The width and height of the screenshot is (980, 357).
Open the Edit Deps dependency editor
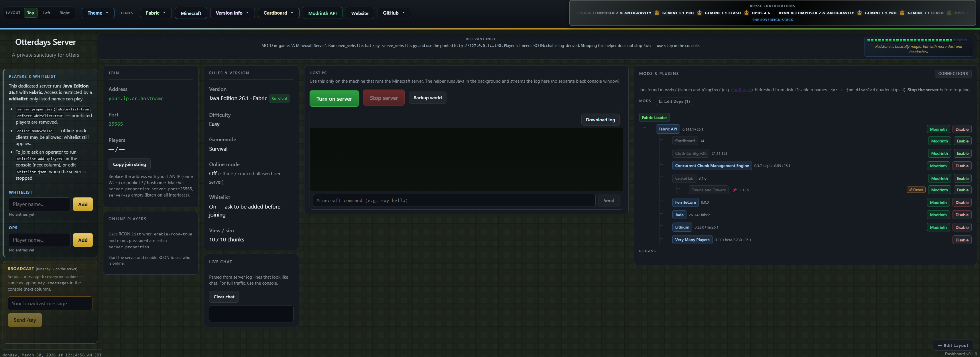coord(674,101)
